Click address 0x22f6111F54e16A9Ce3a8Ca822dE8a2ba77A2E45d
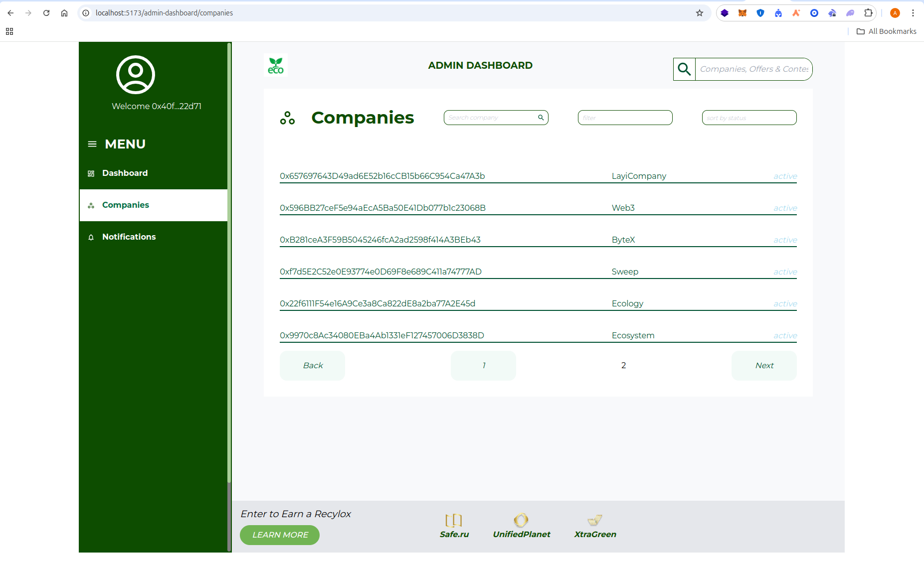This screenshot has width=924, height=563. tap(377, 304)
